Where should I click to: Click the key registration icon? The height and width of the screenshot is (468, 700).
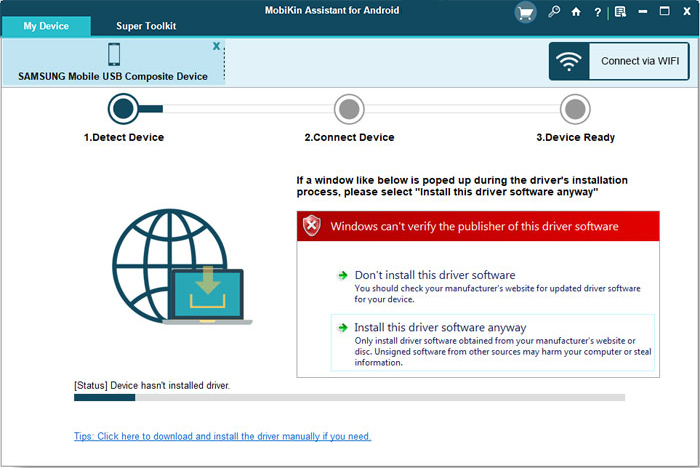point(554,12)
